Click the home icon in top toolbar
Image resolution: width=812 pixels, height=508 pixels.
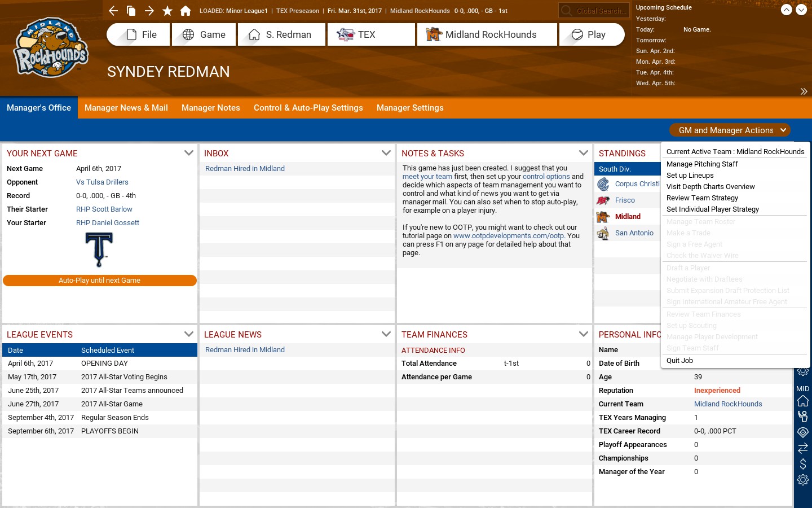click(x=186, y=11)
